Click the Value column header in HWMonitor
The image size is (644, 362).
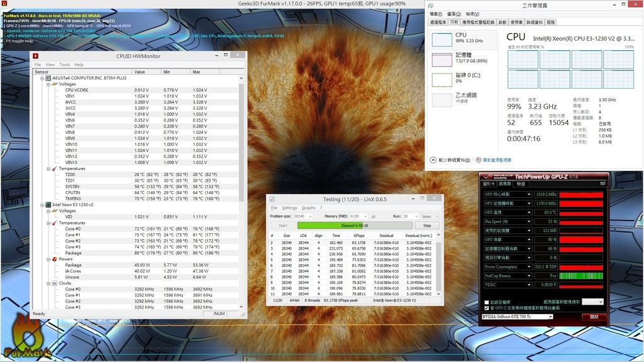coord(147,72)
